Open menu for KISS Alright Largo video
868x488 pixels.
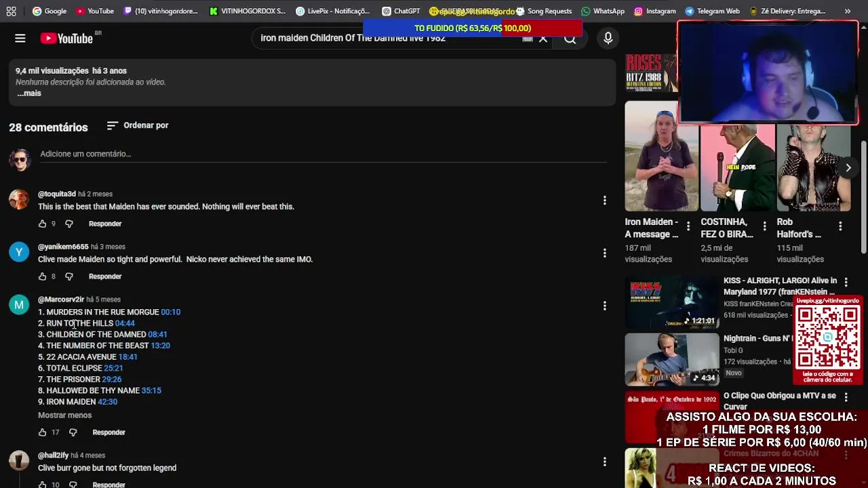(x=846, y=282)
